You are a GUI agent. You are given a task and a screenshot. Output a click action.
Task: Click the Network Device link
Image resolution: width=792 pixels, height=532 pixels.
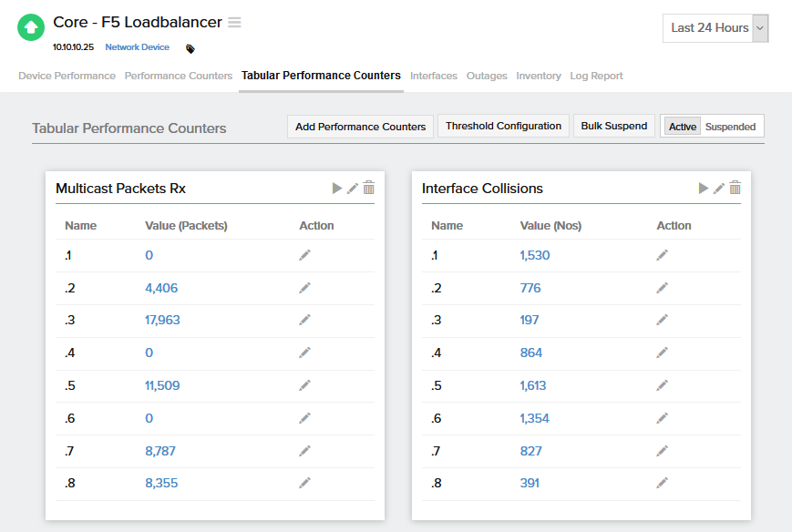point(137,47)
